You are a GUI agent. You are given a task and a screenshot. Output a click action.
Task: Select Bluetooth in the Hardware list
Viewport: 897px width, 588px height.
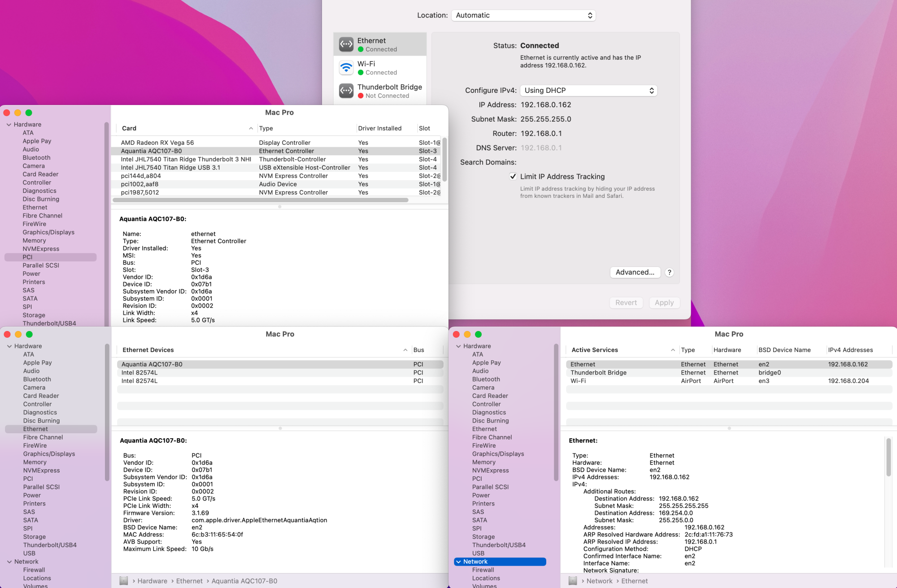click(36, 157)
